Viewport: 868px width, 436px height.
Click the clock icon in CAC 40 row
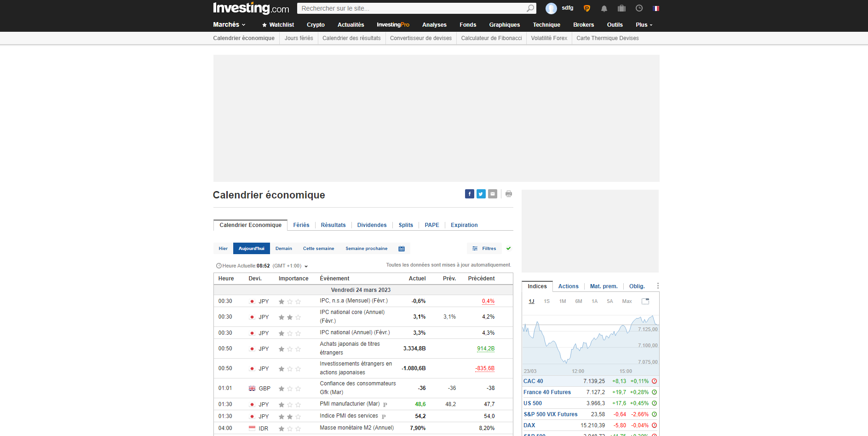point(654,381)
